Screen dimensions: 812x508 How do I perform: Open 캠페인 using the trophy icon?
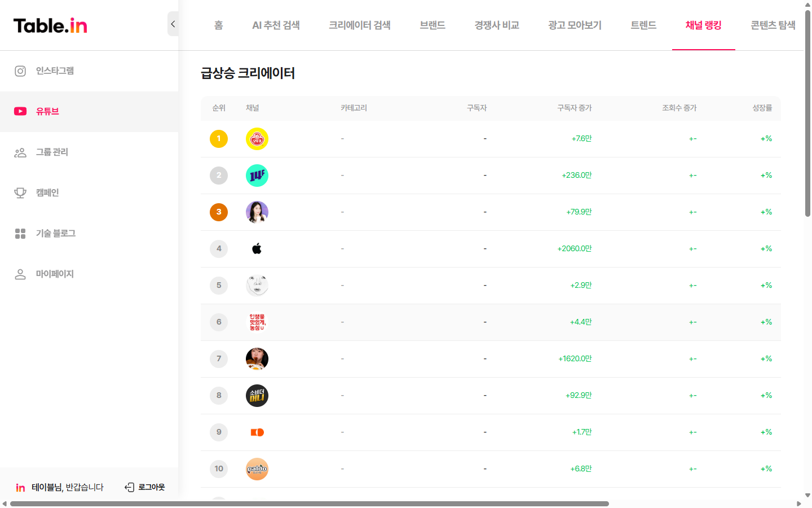tap(20, 192)
